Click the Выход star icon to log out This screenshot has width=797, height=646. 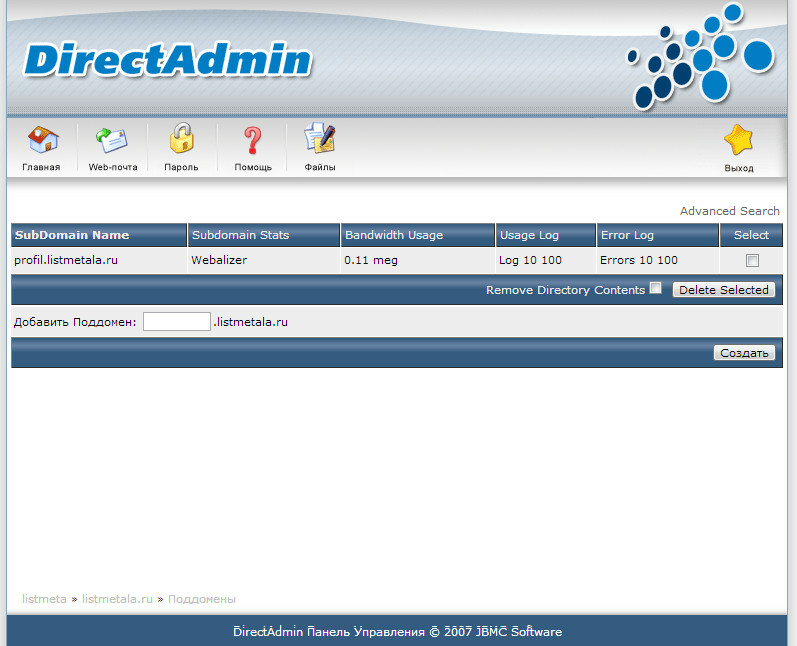click(738, 140)
